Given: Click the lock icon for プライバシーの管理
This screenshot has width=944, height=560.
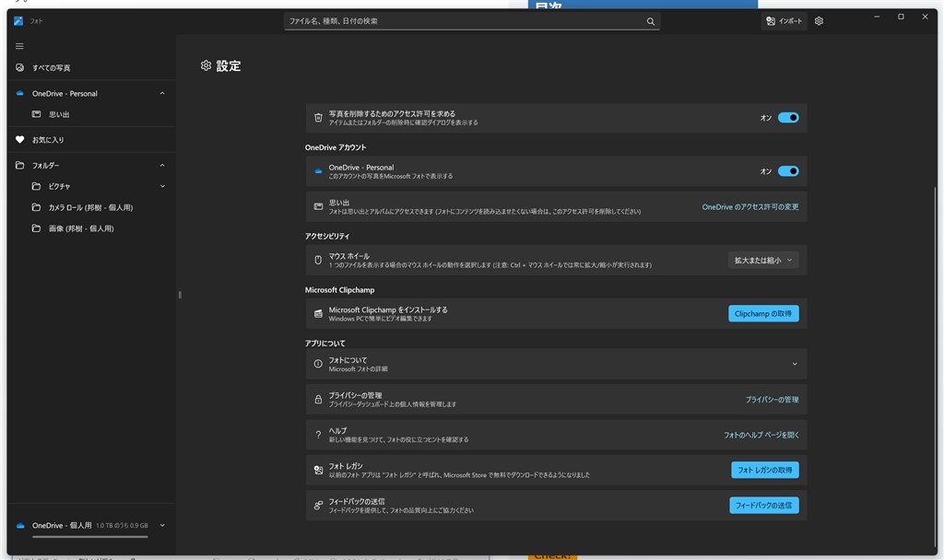Looking at the screenshot, I should pyautogui.click(x=318, y=400).
